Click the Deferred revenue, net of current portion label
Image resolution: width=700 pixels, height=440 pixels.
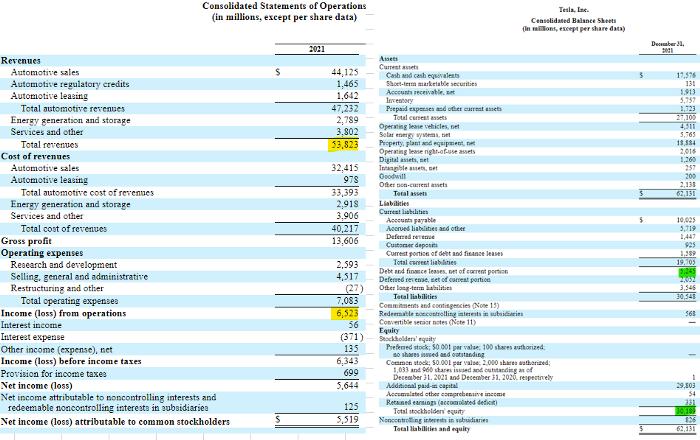point(434,280)
